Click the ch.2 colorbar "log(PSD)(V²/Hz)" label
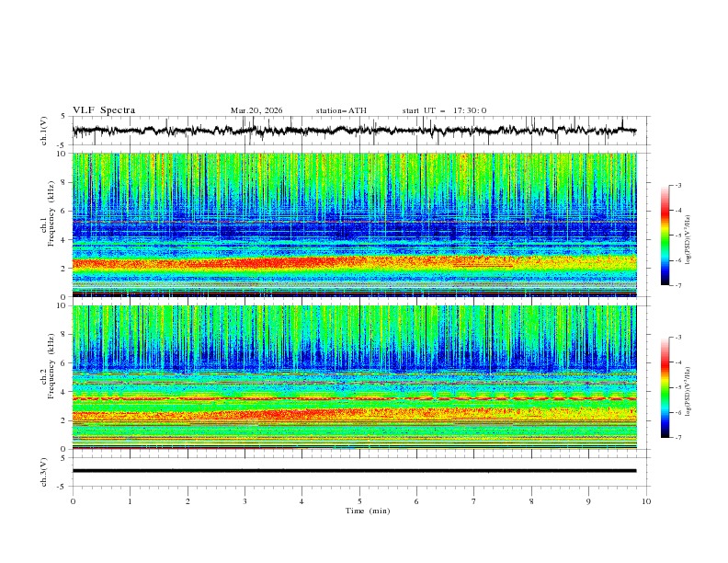 (x=688, y=391)
